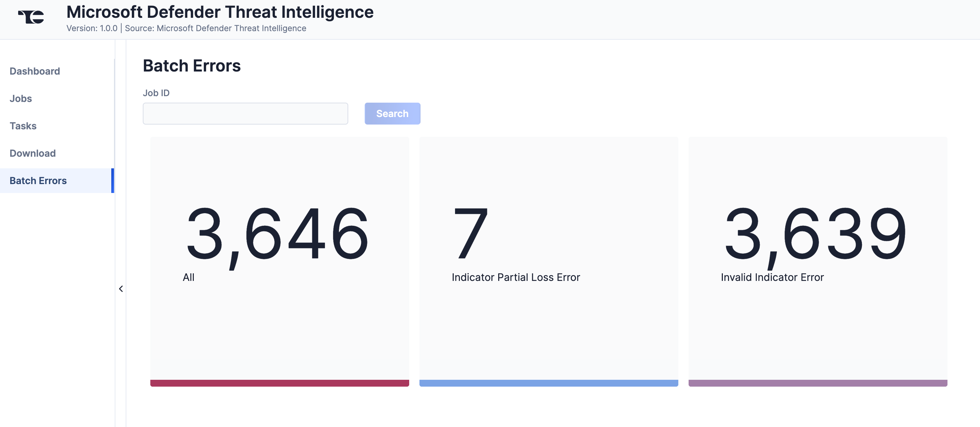Click the Job ID label
The height and width of the screenshot is (427, 980).
coord(156,93)
